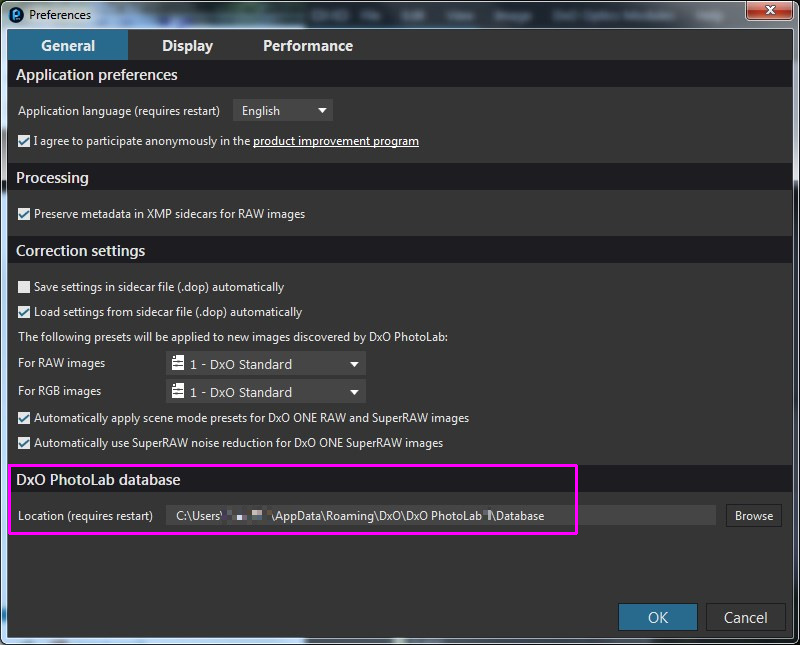Click the For RGB images label
The width and height of the screenshot is (800, 645).
coord(59,391)
